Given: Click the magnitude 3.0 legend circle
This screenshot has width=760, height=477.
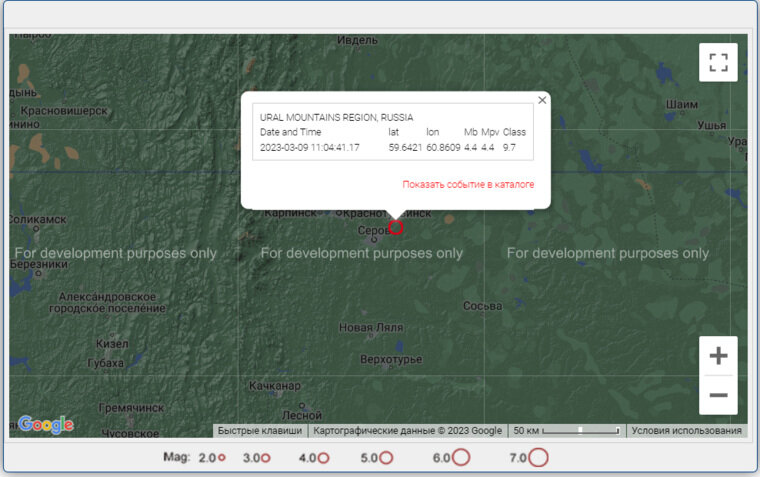Looking at the screenshot, I should (265, 458).
